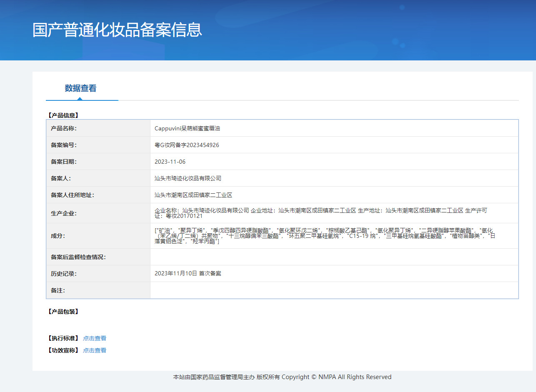Click the 备案人 company name value
The width and height of the screenshot is (536, 392).
(x=188, y=178)
